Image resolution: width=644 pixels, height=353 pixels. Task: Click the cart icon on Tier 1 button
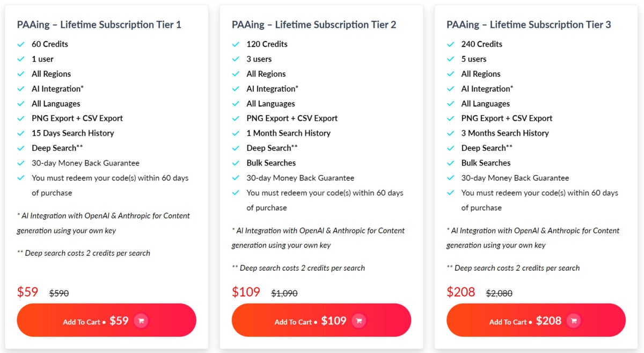[141, 320]
